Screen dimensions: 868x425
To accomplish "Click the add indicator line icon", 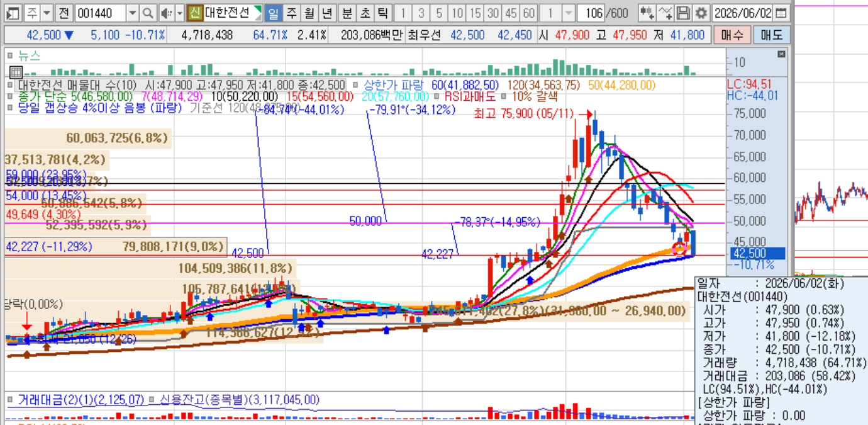I will [x=665, y=13].
